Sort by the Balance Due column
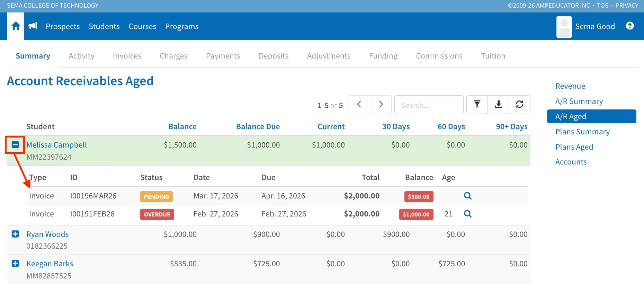This screenshot has height=284, width=644. pyautogui.click(x=258, y=126)
